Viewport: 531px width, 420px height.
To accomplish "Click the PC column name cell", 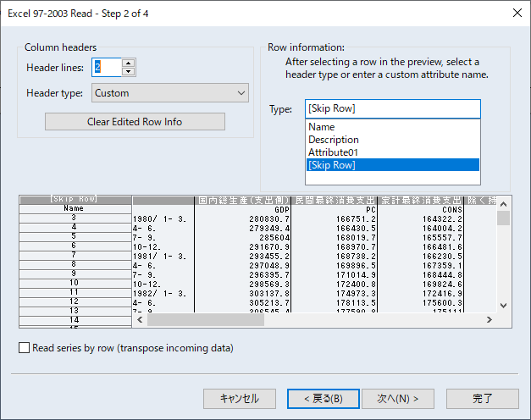I will pyautogui.click(x=335, y=210).
